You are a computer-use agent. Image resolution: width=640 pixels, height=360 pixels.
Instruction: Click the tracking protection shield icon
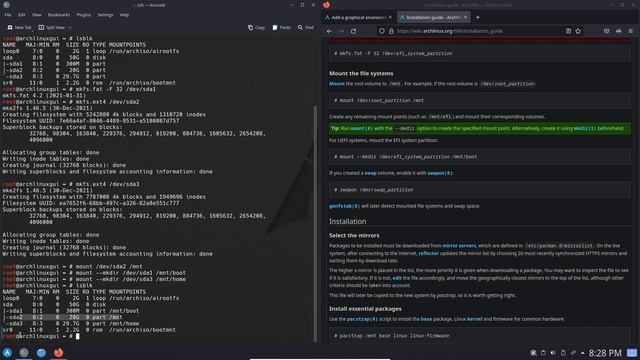(x=382, y=31)
